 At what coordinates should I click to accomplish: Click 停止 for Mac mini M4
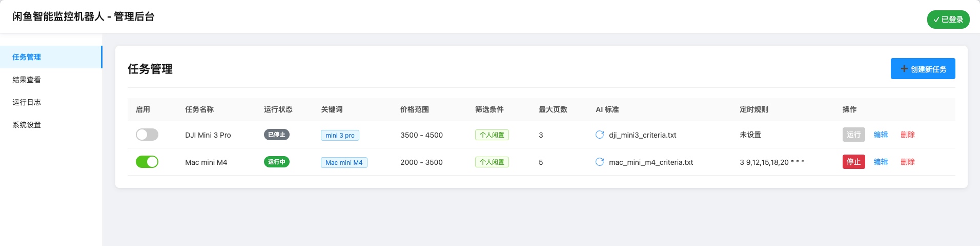coord(854,162)
